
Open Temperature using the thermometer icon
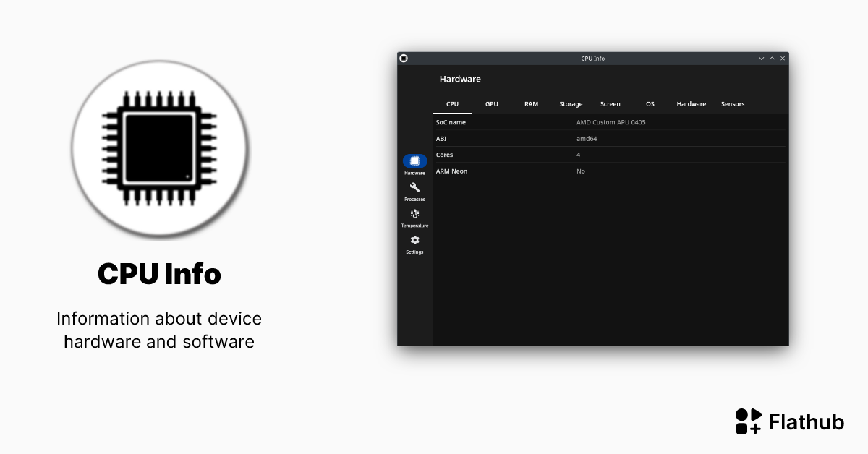pos(414,213)
